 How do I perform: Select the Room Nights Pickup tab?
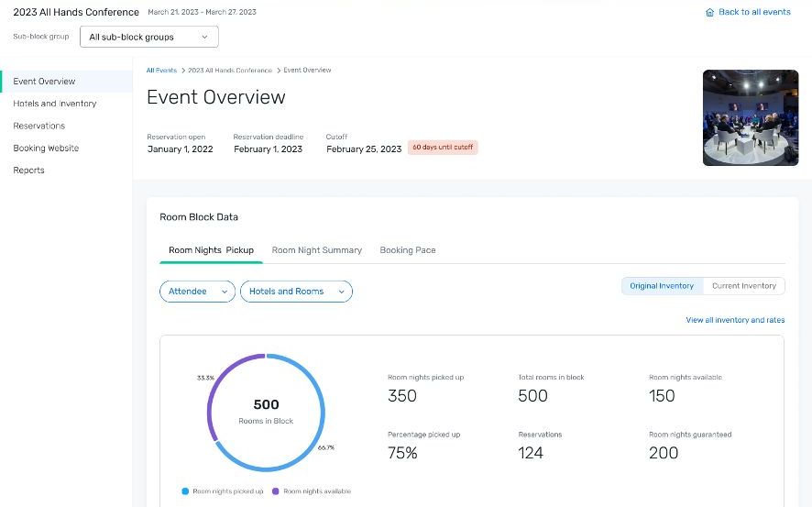[x=211, y=250]
